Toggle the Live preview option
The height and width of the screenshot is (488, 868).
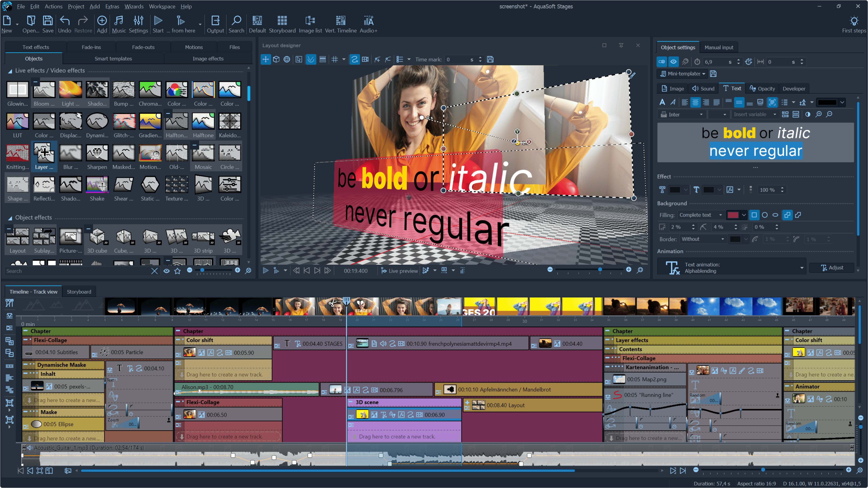point(399,270)
